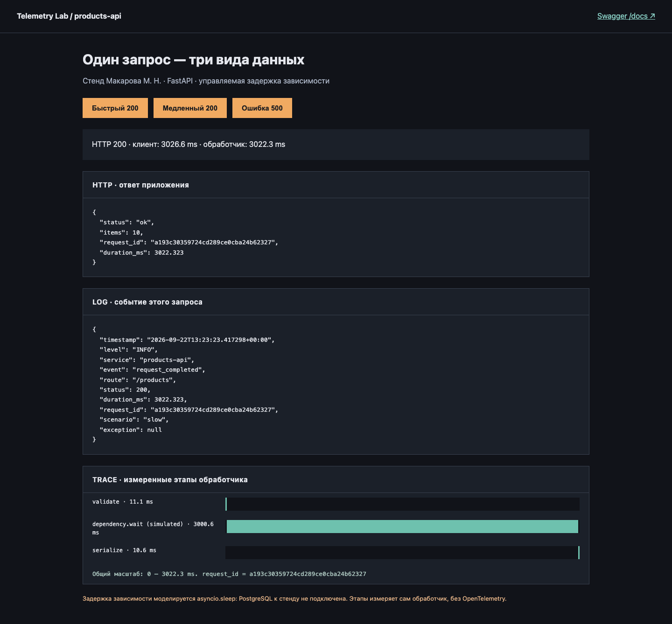Click the "status": 200 log line
The width and height of the screenshot is (672, 624).
[x=125, y=390]
